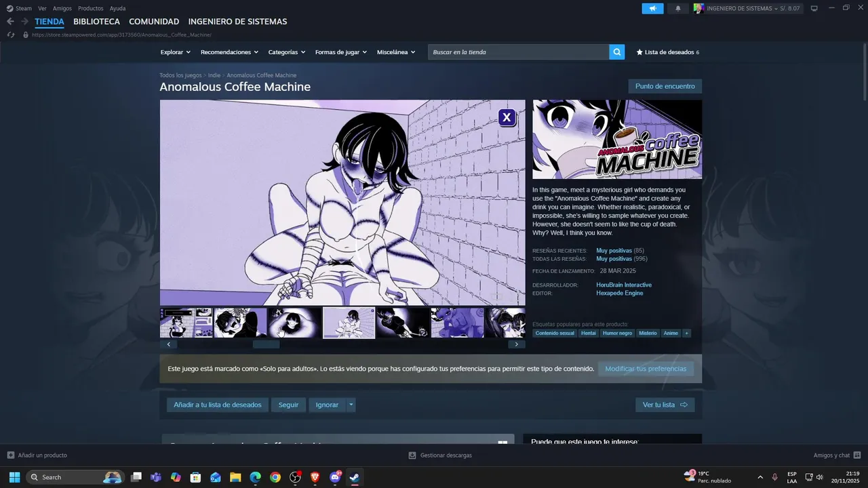Show more tags with the plus button
868x488 pixels.
[x=686, y=333]
